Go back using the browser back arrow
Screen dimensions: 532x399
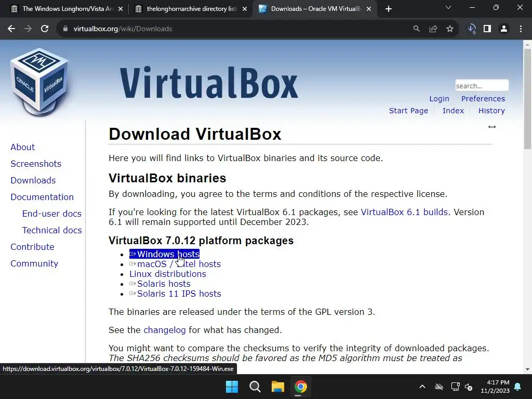click(11, 29)
